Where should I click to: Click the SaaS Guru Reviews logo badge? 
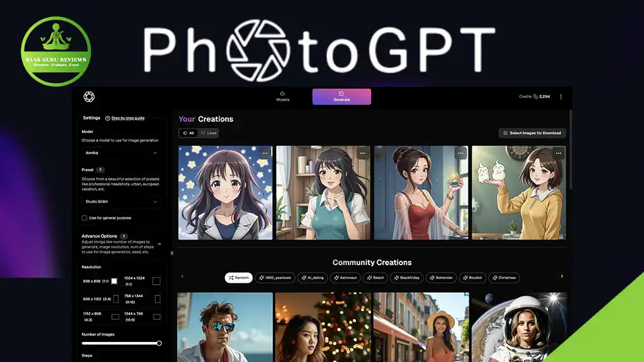(56, 52)
